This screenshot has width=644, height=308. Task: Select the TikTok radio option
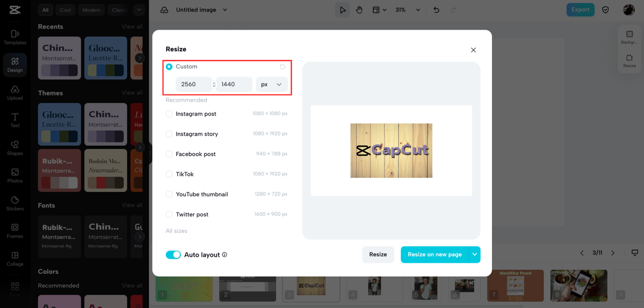(x=169, y=174)
